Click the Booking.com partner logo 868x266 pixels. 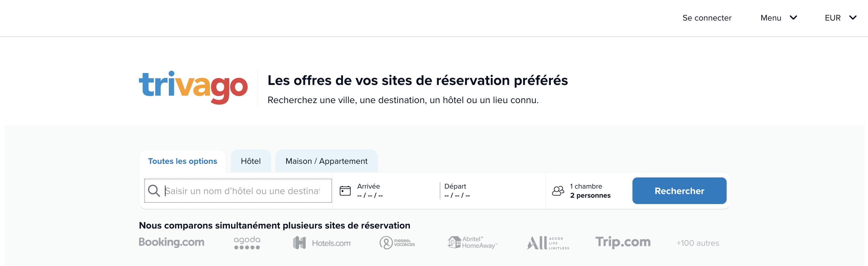[172, 242]
